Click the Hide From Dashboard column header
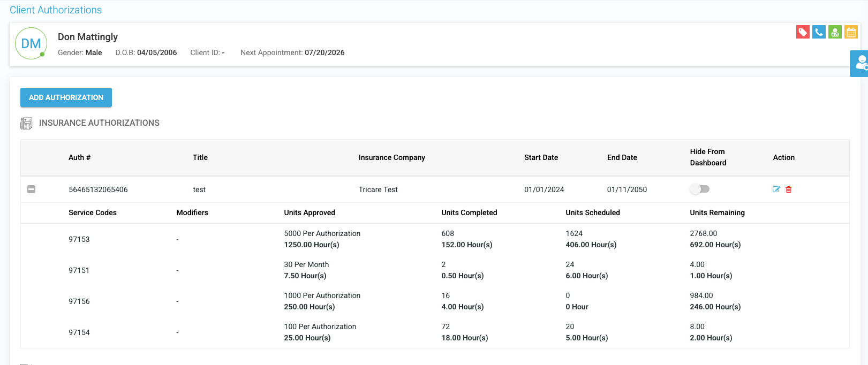868x365 pixels. (708, 157)
